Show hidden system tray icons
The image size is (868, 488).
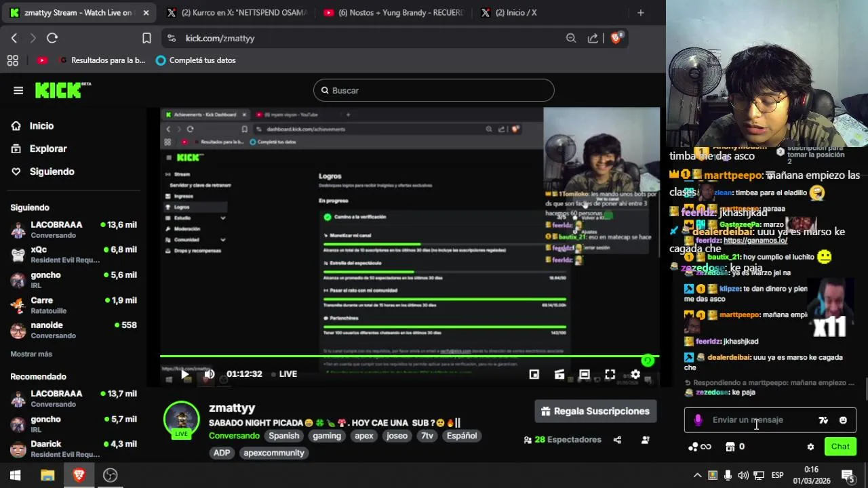[x=697, y=475]
